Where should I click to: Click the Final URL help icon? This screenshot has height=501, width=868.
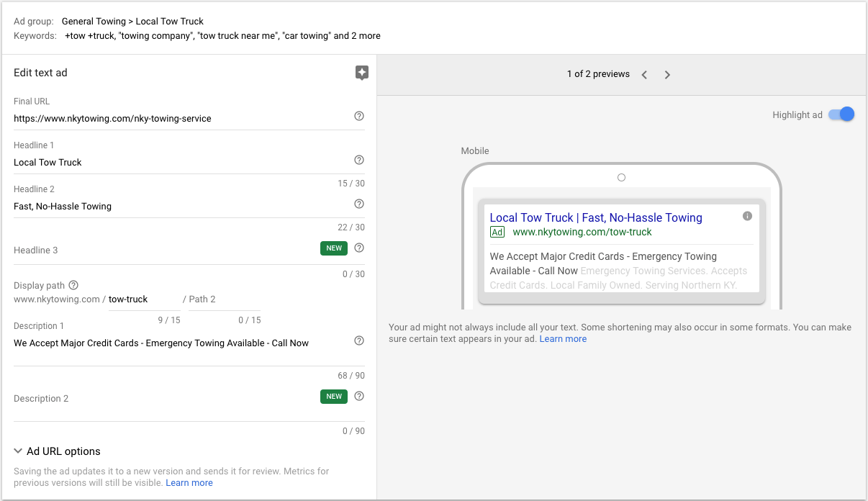coord(359,116)
